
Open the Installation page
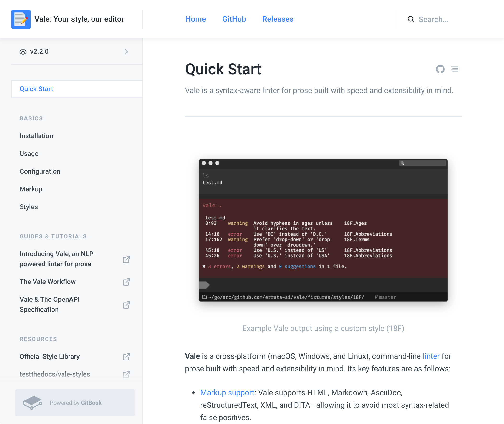coord(36,136)
